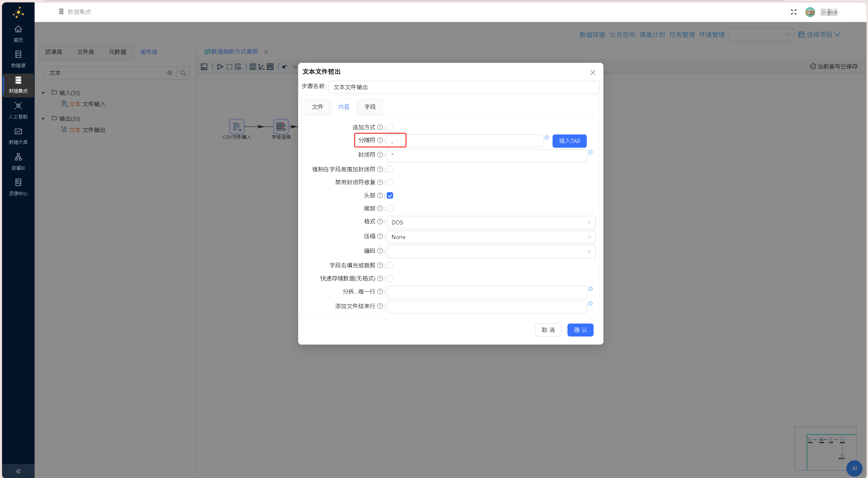This screenshot has height=478, width=868.
Task: Open 数据大屏 sidebar section
Action: coord(18,136)
